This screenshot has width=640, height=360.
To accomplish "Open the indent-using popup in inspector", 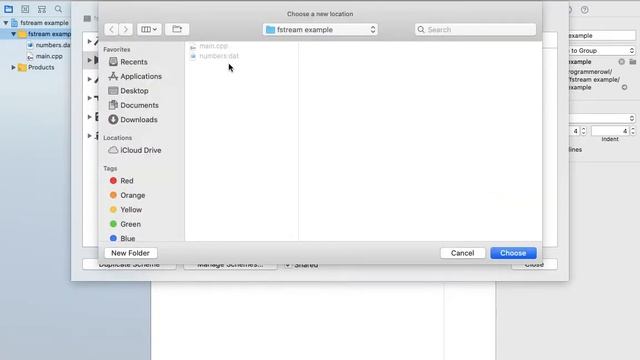I will coord(602,118).
